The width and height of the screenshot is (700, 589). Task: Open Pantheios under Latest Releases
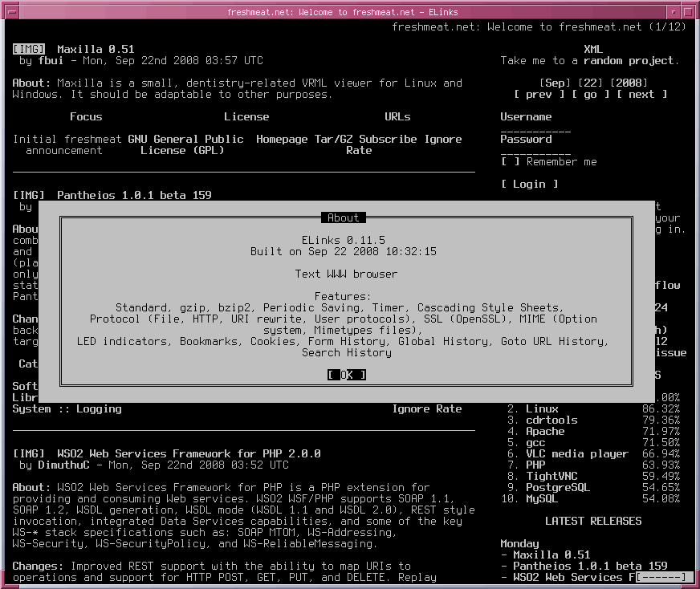click(x=590, y=566)
